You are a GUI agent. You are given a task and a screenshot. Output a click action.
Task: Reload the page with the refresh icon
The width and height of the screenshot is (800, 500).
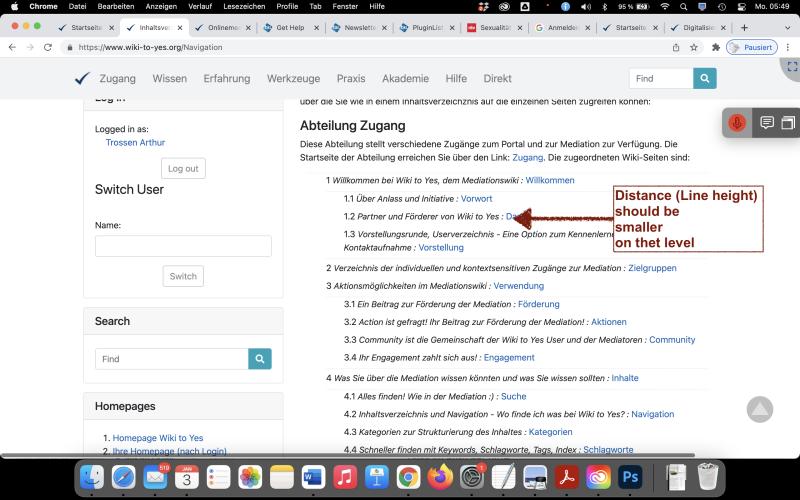[x=49, y=47]
